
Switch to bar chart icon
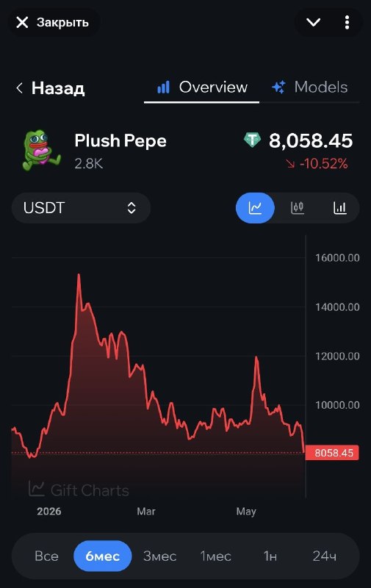point(340,207)
